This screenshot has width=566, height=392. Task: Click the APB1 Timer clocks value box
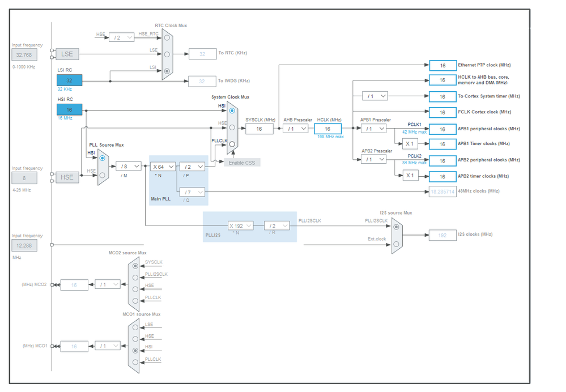tap(442, 144)
